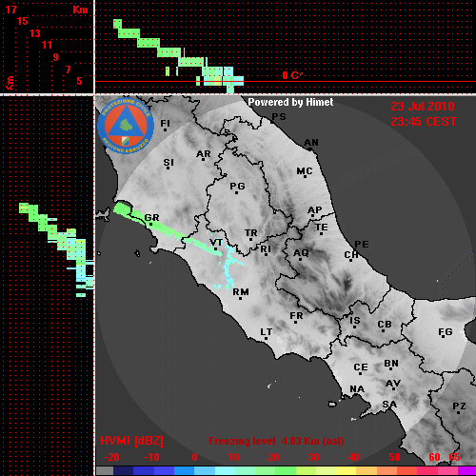
Task: Click the cyan radar echo north of RM
Action: point(230,267)
